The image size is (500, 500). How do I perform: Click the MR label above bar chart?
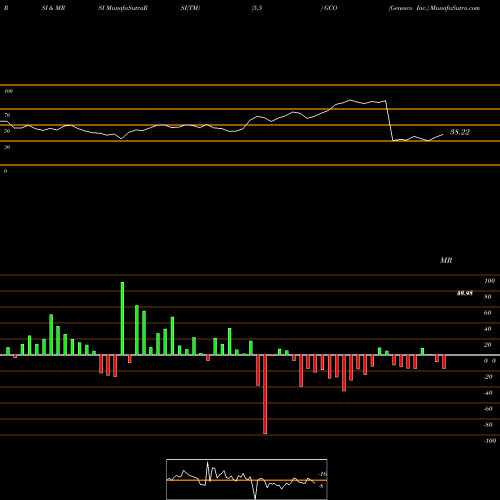446,260
